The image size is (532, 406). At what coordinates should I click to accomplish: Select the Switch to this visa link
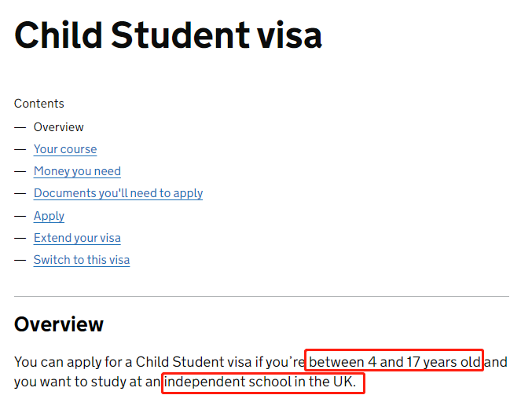click(x=82, y=260)
